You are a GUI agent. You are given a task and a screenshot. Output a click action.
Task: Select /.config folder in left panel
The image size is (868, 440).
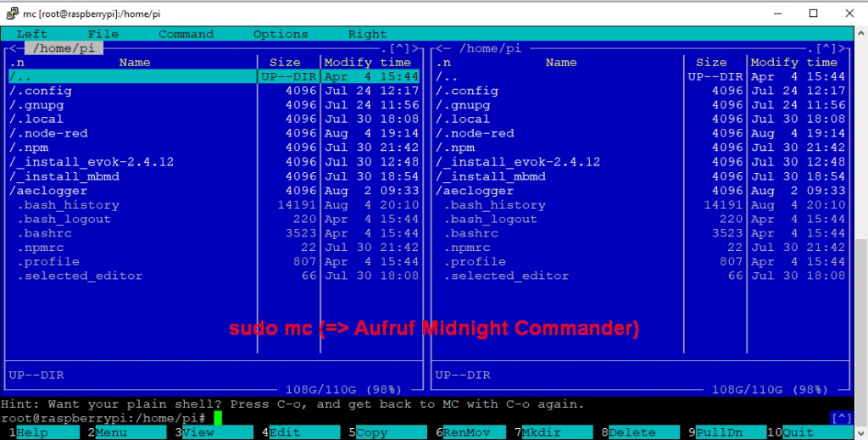[x=214, y=91]
